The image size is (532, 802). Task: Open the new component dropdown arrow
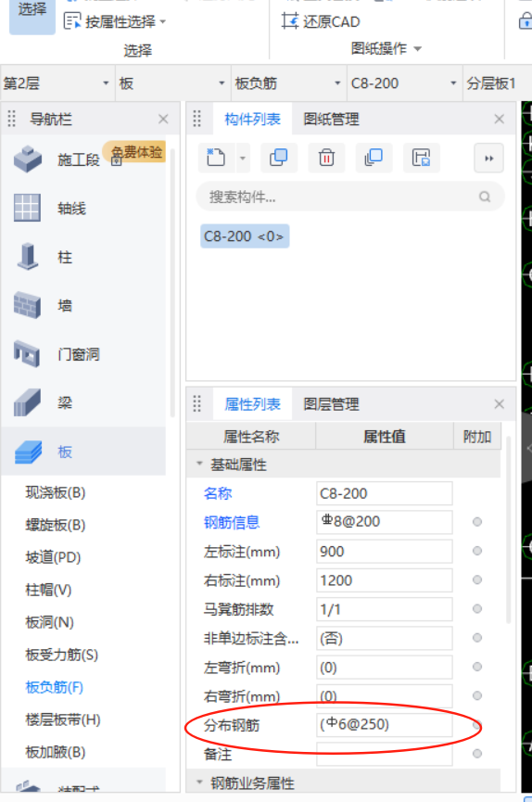(243, 158)
